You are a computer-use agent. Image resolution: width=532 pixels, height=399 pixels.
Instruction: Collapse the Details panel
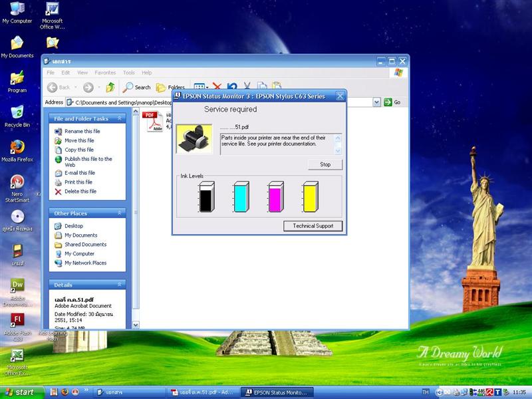tap(120, 285)
